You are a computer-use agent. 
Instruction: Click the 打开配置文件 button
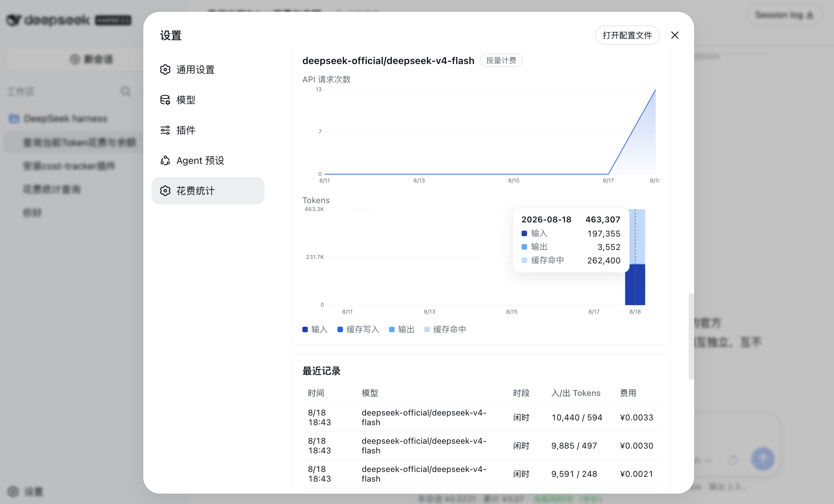(627, 35)
